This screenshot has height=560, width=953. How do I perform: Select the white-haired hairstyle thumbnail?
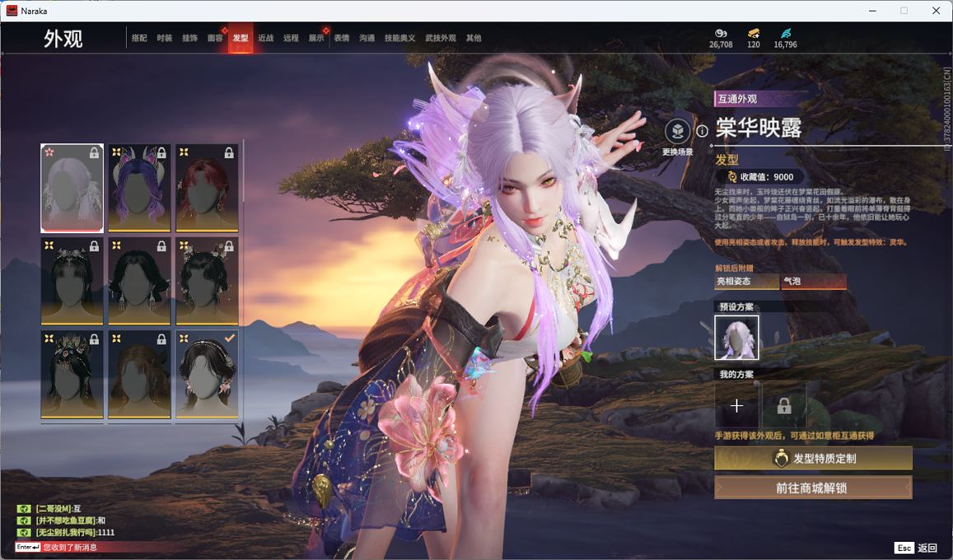point(72,188)
